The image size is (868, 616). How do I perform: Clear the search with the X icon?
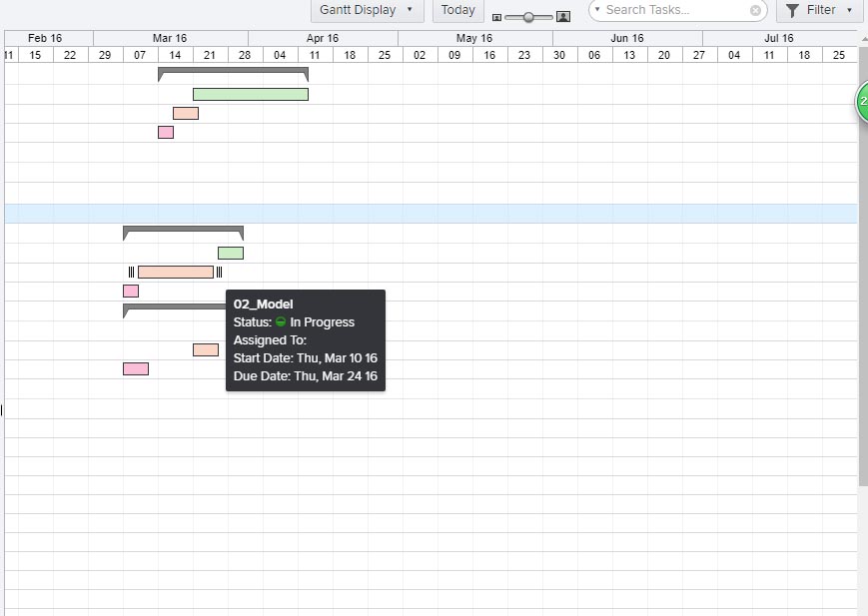(x=755, y=11)
